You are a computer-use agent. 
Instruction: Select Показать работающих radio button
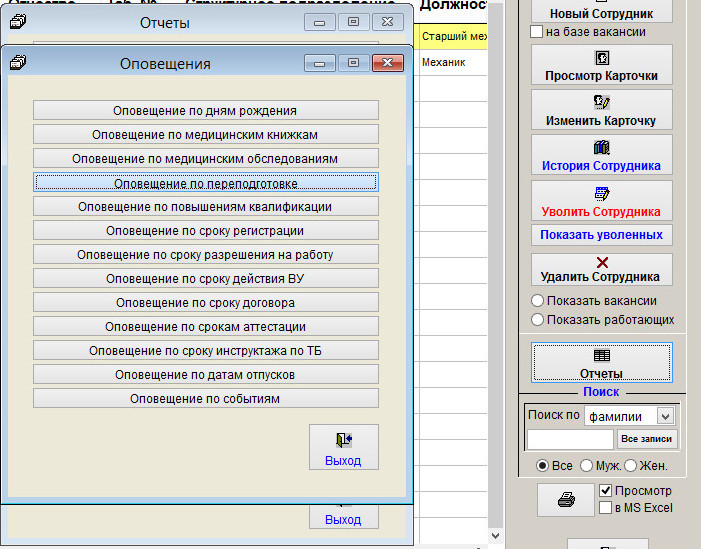(537, 320)
